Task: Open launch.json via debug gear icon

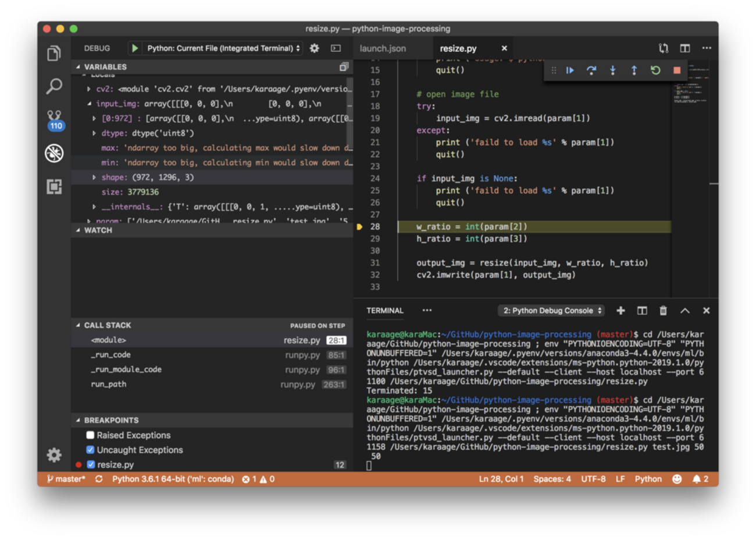Action: tap(315, 48)
